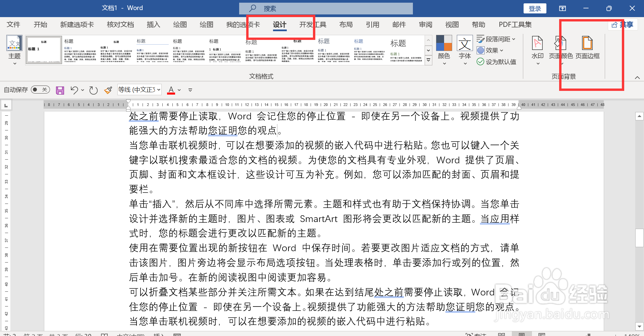Expand the Undo history dropdown arrow

[x=83, y=90]
